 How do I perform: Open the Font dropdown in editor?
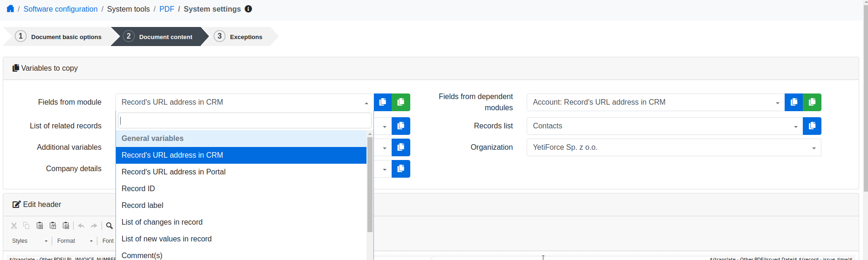coord(108,241)
